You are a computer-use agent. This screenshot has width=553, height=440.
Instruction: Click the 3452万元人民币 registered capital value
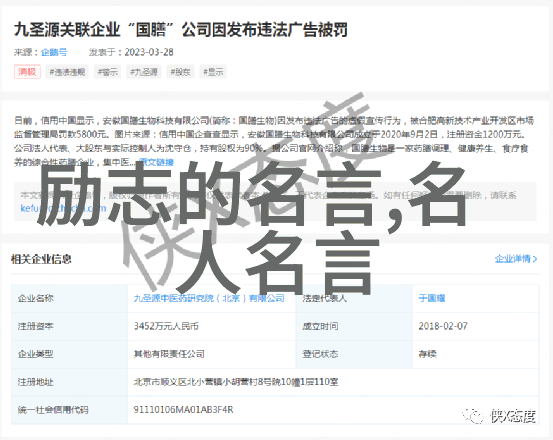pyautogui.click(x=166, y=326)
